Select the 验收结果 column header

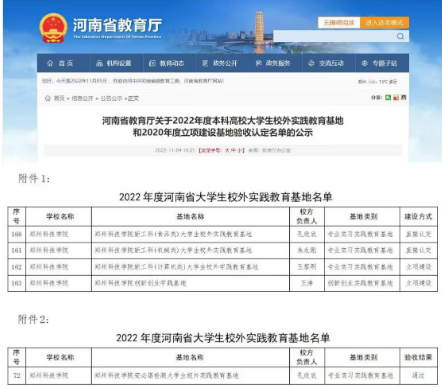point(418,357)
